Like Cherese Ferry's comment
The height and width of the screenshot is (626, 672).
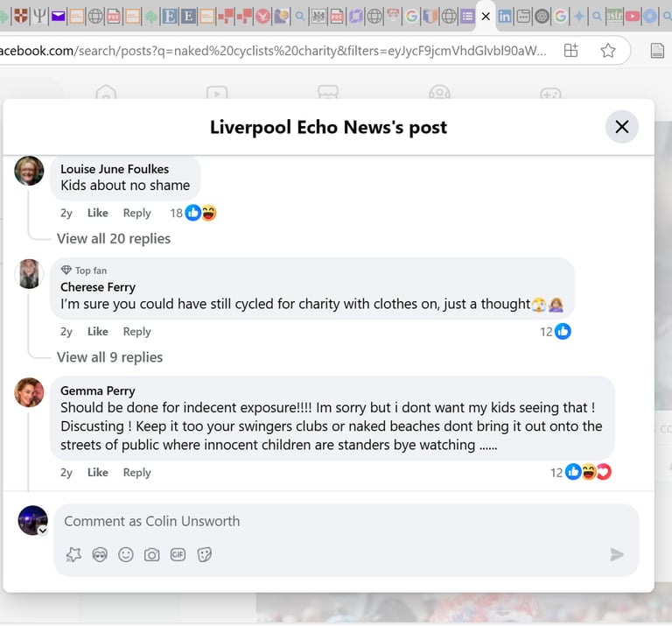[98, 332]
